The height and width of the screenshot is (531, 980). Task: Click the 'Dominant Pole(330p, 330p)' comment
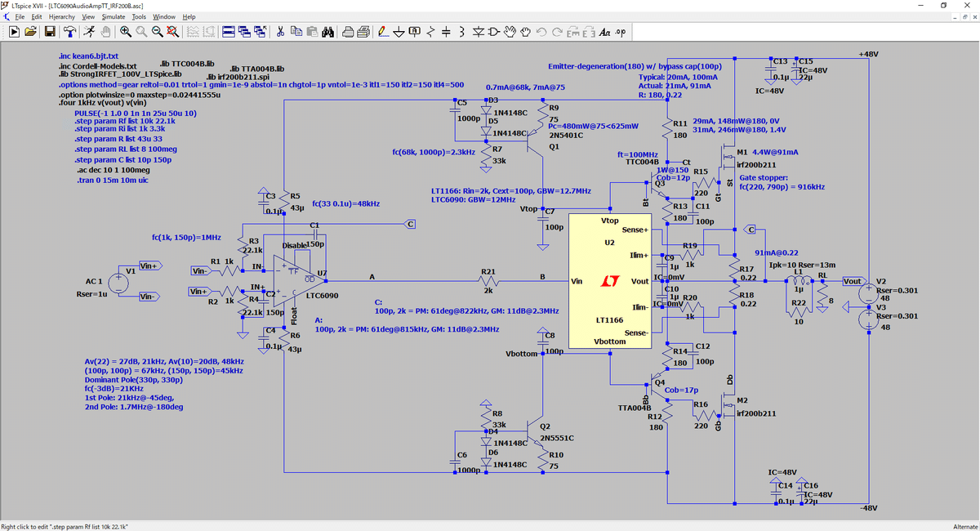coord(135,379)
